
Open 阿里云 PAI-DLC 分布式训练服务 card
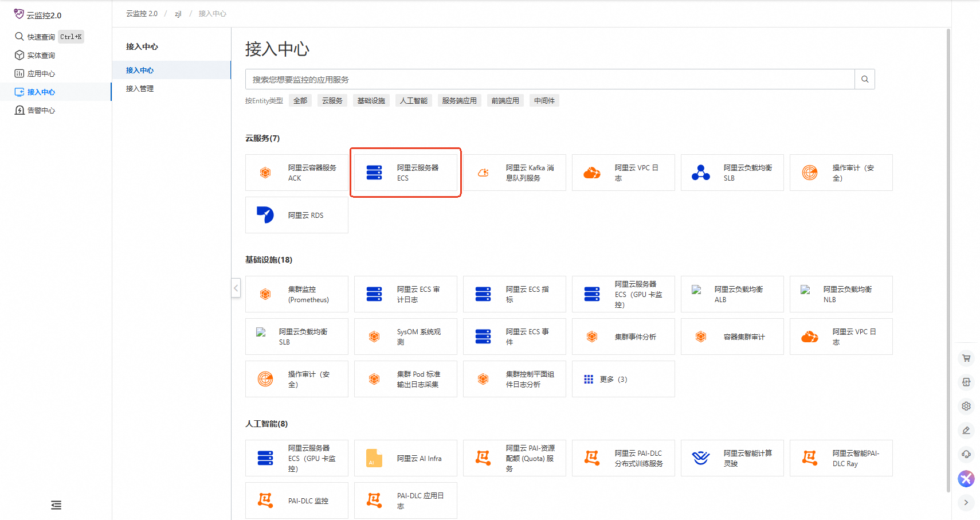624,458
